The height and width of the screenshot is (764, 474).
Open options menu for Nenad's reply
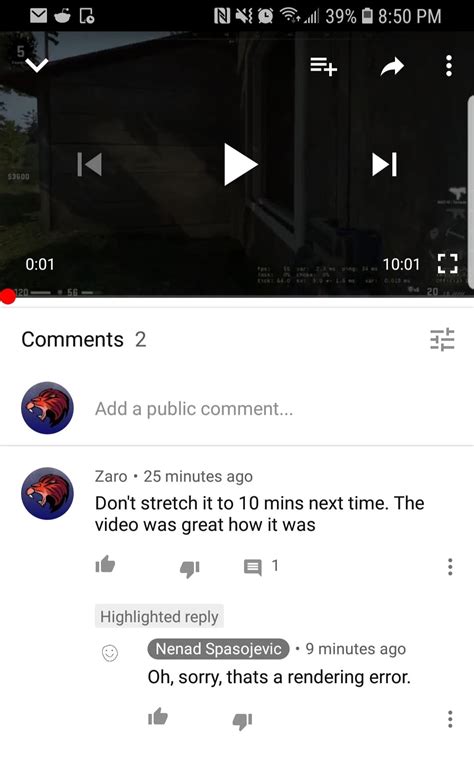[x=450, y=719]
